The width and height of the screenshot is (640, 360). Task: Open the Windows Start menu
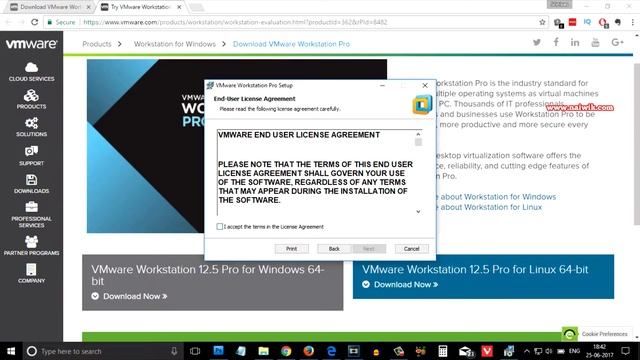tap(11, 351)
